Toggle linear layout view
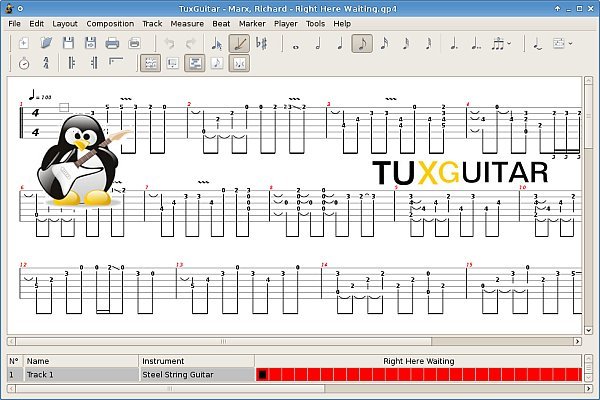This screenshot has height=400, width=600. 173,63
